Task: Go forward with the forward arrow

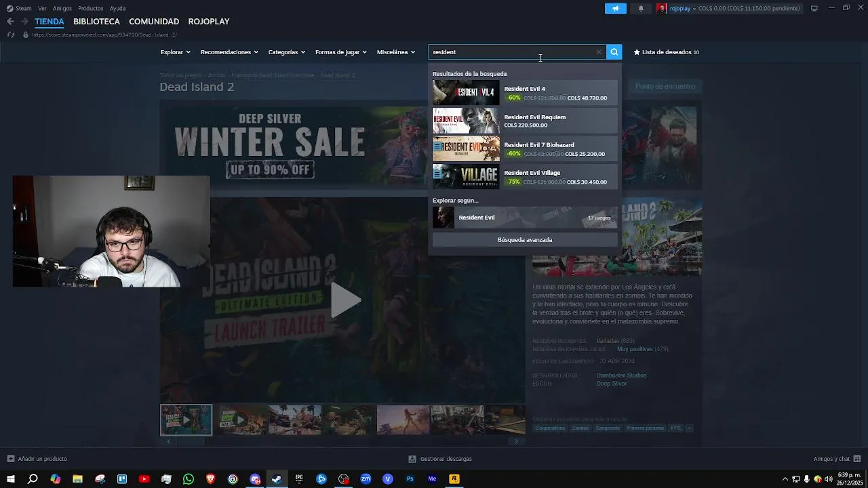Action: point(24,22)
